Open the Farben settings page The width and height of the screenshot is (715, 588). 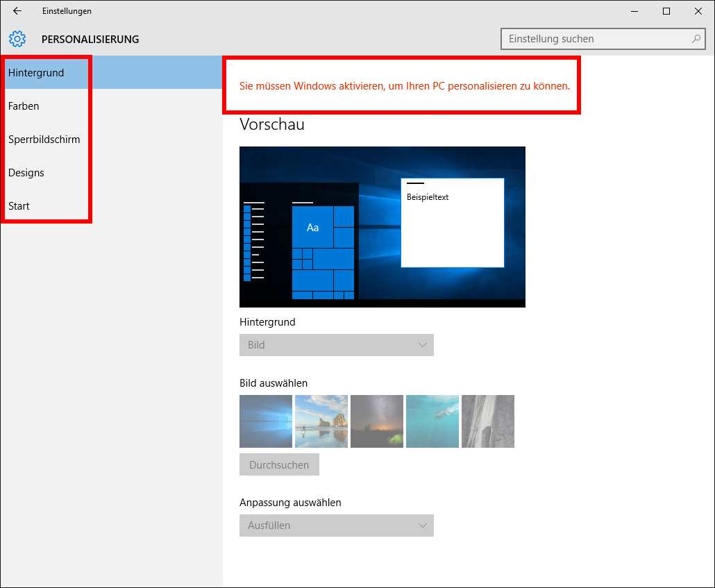click(x=111, y=106)
